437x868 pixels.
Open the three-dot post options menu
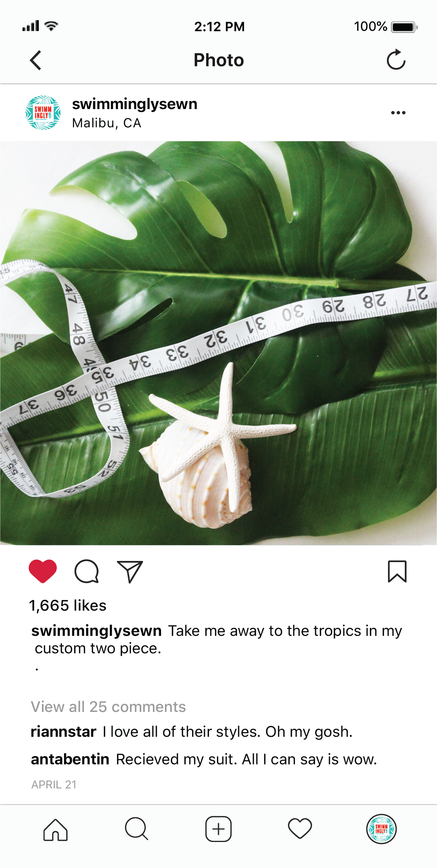[x=398, y=113]
